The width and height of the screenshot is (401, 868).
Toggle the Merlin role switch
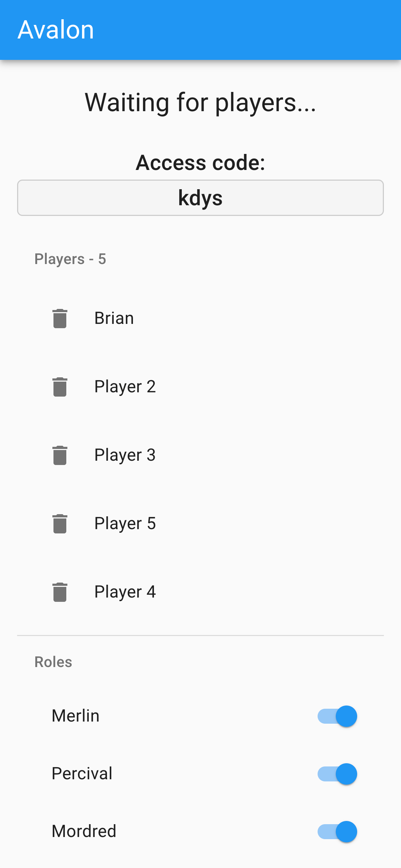click(x=337, y=716)
